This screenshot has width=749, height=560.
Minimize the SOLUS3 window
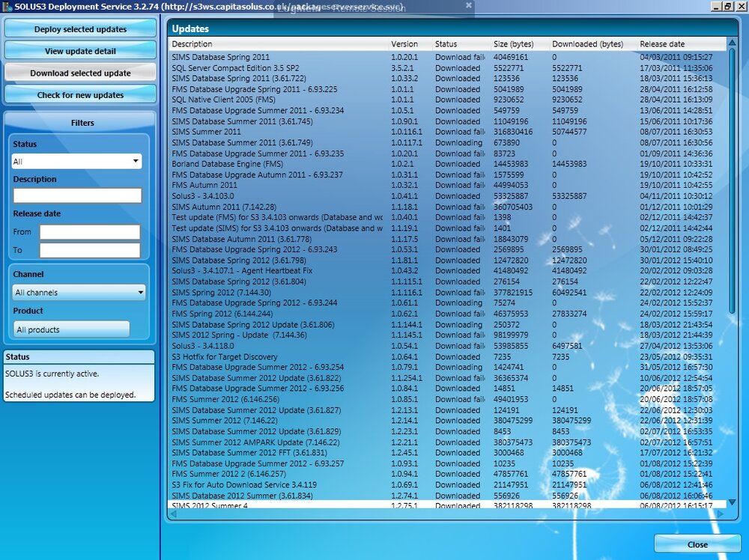pos(715,7)
